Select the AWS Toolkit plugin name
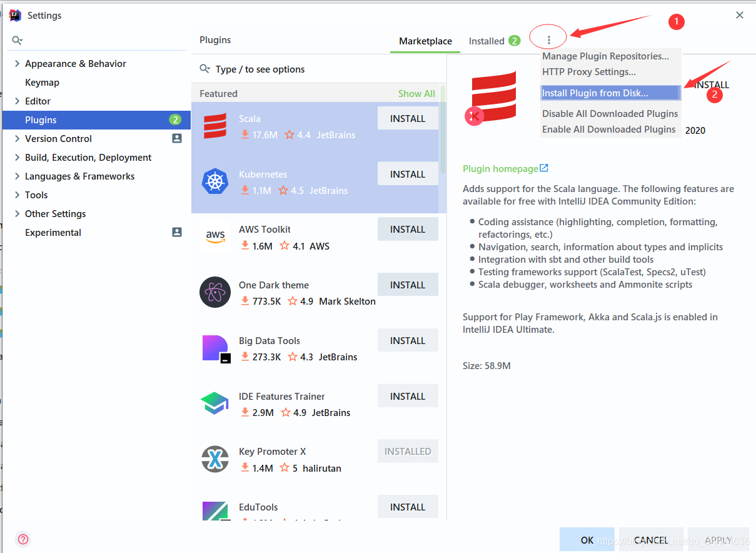The height and width of the screenshot is (553, 756). [x=265, y=229]
